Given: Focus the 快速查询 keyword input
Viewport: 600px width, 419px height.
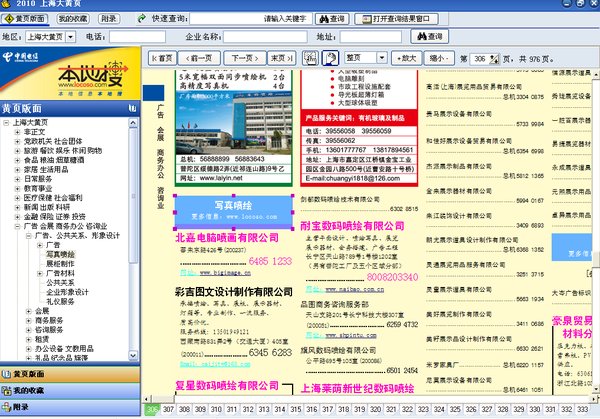Looking at the screenshot, I should tap(251, 19).
